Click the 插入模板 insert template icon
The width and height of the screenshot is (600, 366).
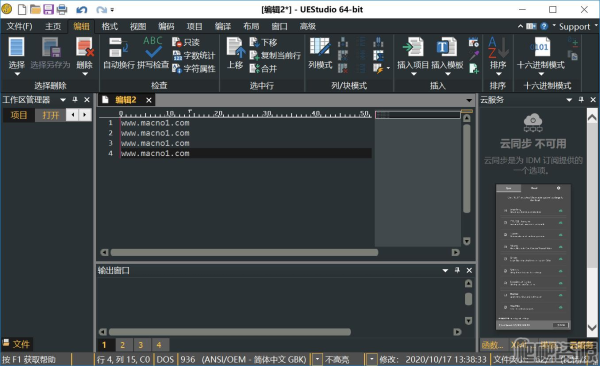(447, 47)
